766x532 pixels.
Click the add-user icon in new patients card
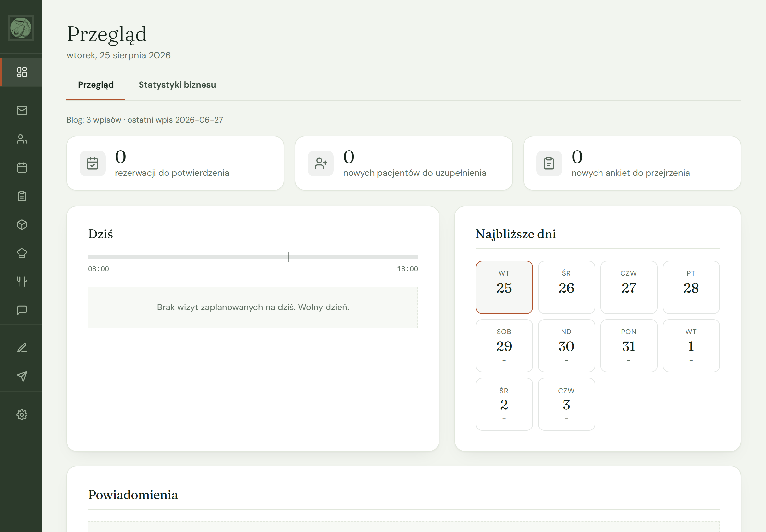point(321,163)
